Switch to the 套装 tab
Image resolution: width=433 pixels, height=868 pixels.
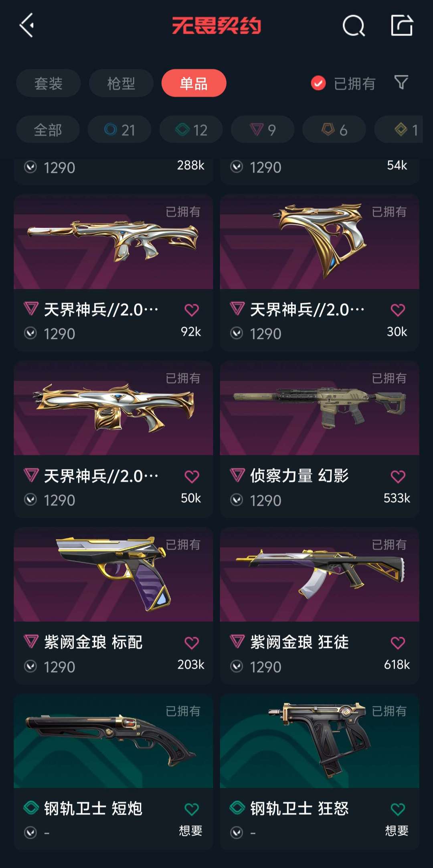49,83
